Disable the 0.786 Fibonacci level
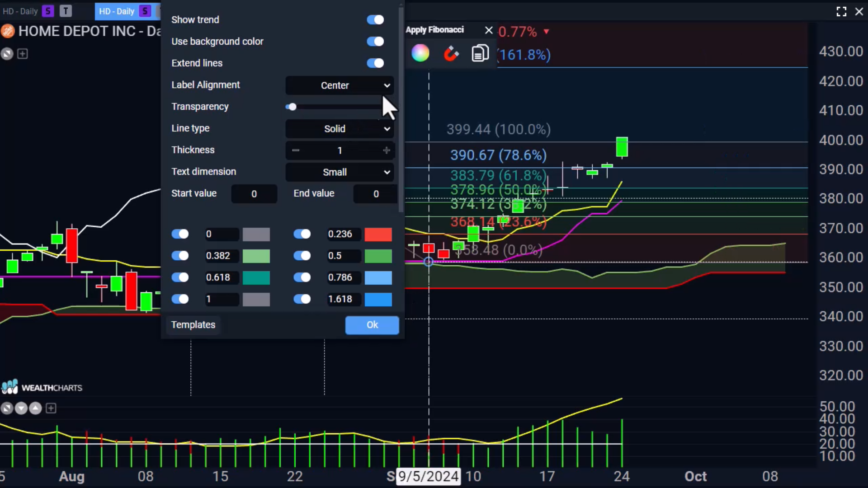The width and height of the screenshot is (868, 488). [302, 277]
